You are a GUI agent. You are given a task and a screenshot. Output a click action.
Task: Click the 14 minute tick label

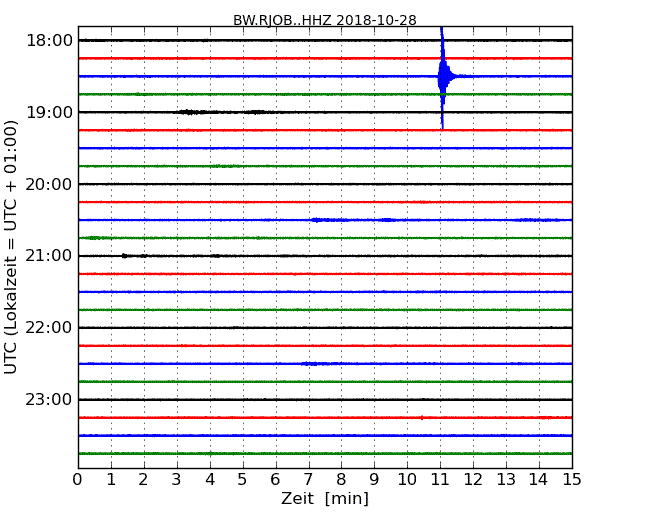coord(539,480)
